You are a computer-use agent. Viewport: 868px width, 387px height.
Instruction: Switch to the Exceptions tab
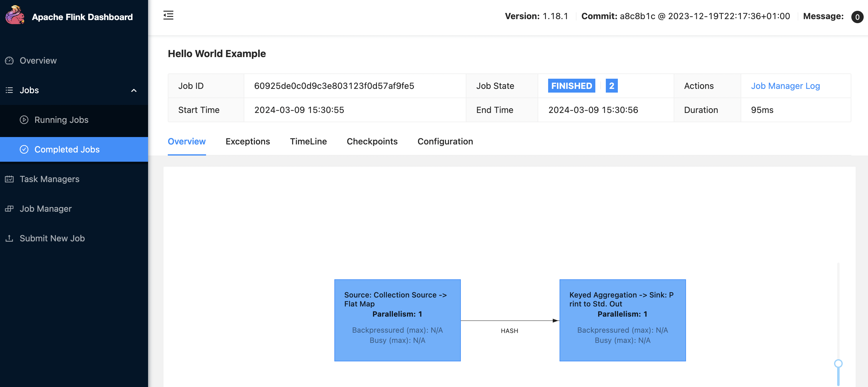[248, 142]
